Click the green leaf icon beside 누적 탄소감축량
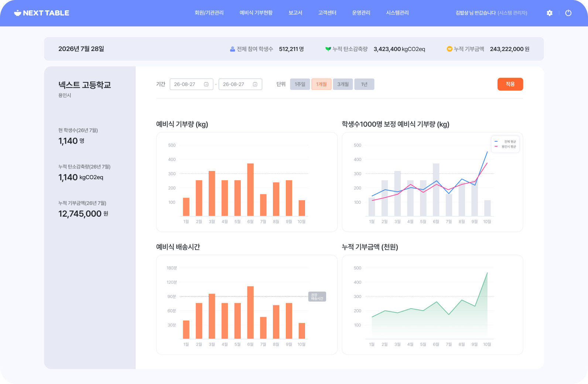 click(328, 49)
